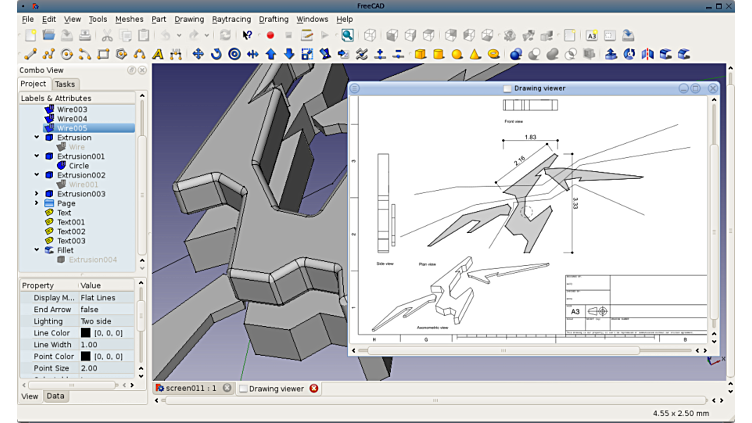Close the Drawing viewer document tab
This screenshot has height=423, width=752.
point(314,388)
